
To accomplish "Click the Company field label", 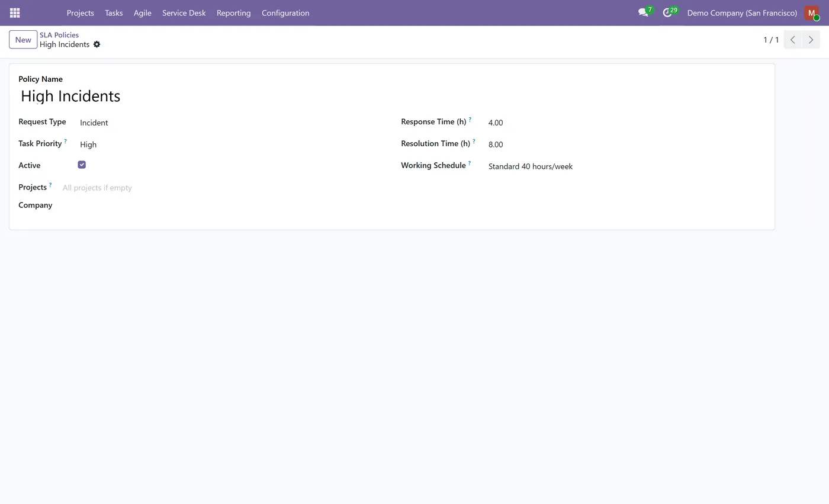I will click(36, 205).
